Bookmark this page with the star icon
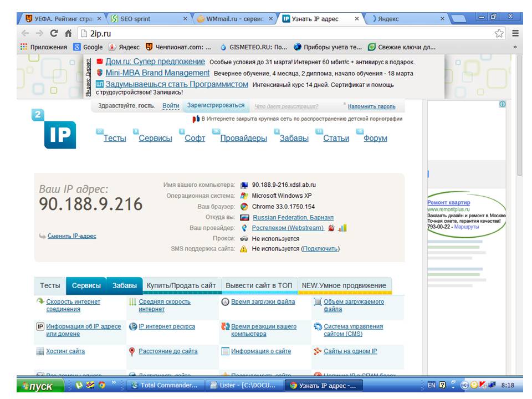Screen dimensions: 532x399 [499, 33]
